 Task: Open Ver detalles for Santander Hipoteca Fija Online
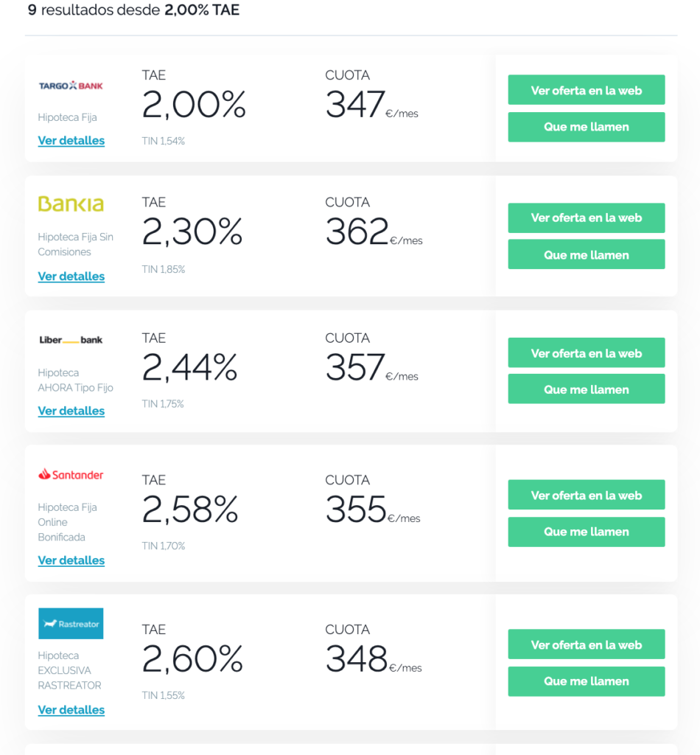click(x=71, y=560)
